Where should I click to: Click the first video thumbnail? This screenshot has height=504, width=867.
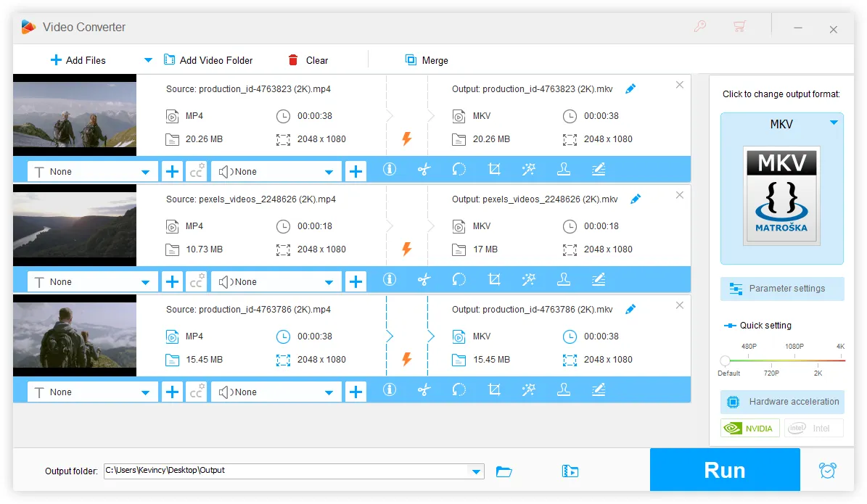[x=75, y=115]
